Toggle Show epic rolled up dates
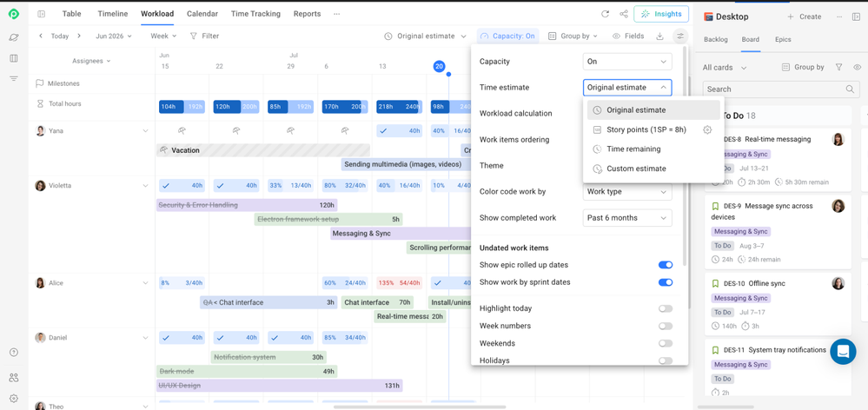 tap(666, 265)
